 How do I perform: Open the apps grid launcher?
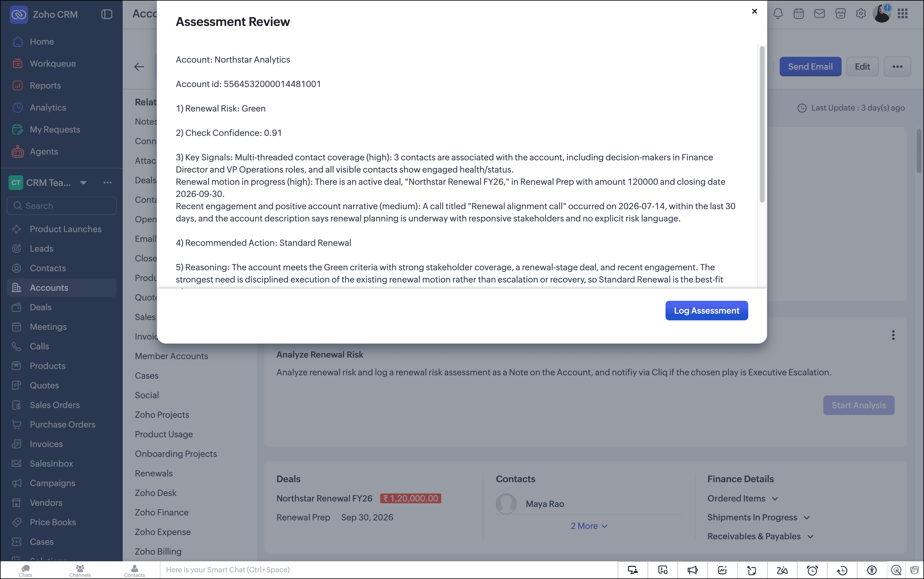tap(903, 14)
